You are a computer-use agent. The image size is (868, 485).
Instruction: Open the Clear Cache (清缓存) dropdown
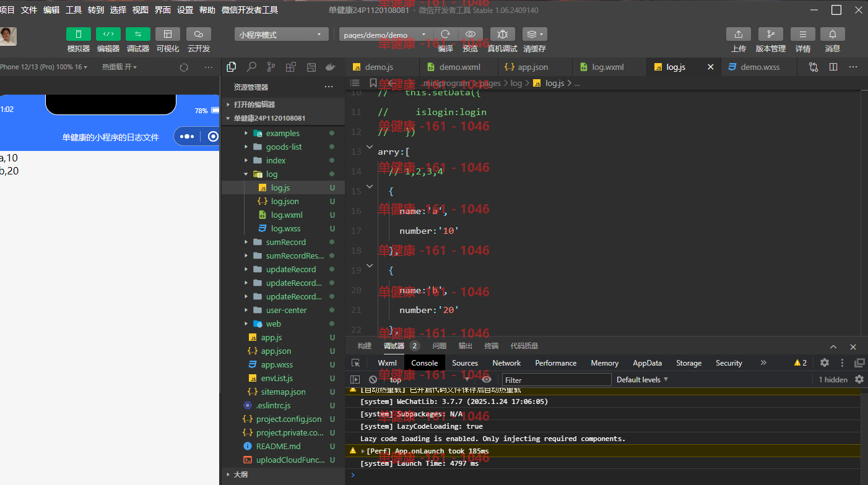[534, 35]
